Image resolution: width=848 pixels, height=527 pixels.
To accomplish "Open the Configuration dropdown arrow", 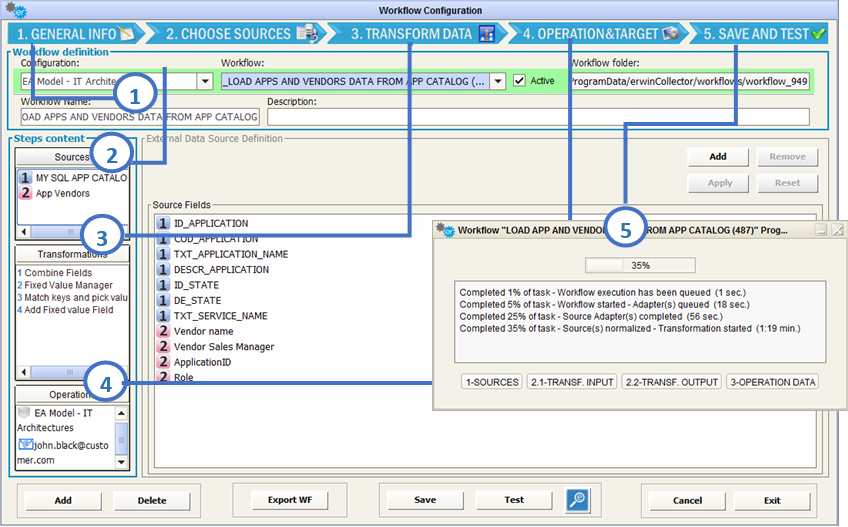I will click(x=205, y=82).
